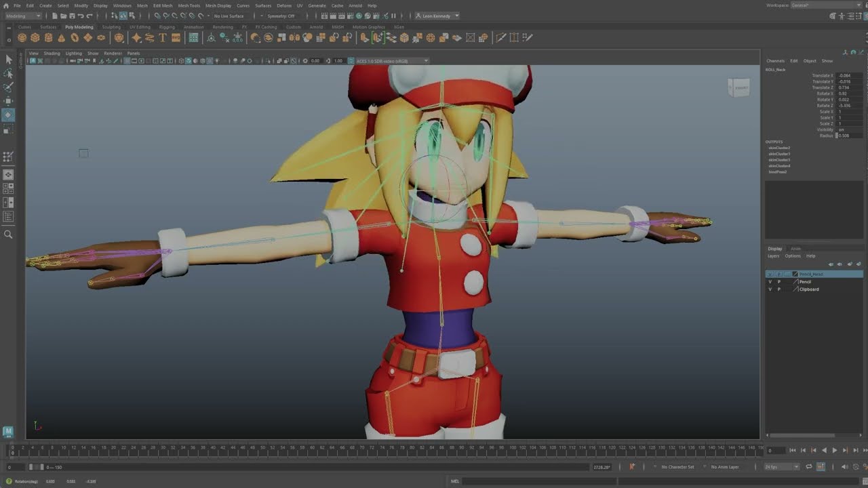Click the search magnifier in left sidebar
Viewport: 868px width, 488px height.
click(8, 235)
